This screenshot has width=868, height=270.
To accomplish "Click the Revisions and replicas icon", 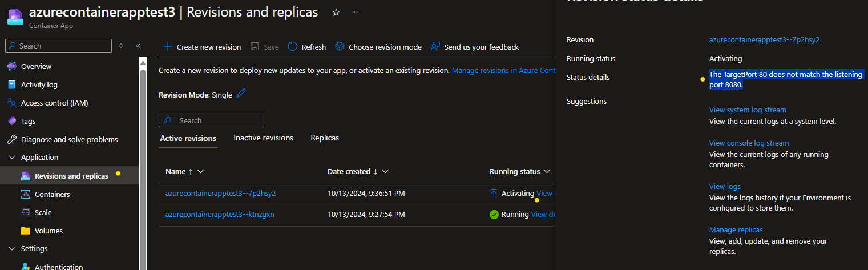I will tap(25, 176).
